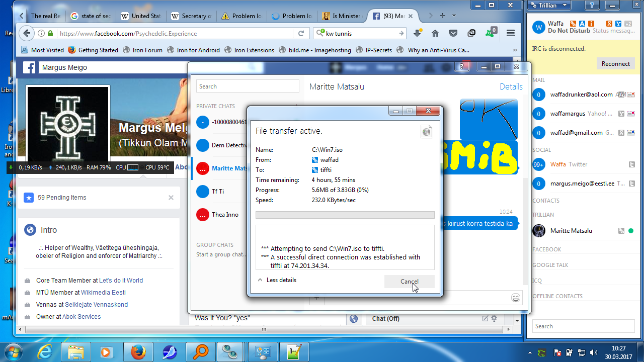Screen dimensions: 644x362
Task: Click the file transfer progress bar
Action: (345, 215)
